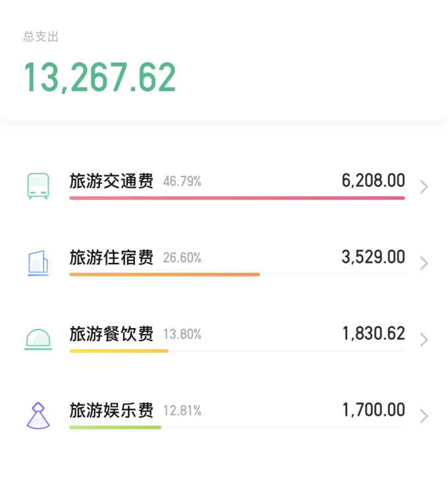Expand 旅游交通费 details via chevron arrow
The width and height of the screenshot is (448, 479).
coord(424,187)
